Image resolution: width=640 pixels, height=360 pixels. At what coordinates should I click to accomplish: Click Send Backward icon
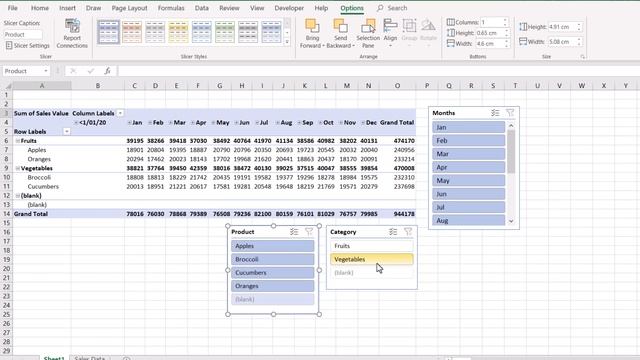pyautogui.click(x=340, y=26)
